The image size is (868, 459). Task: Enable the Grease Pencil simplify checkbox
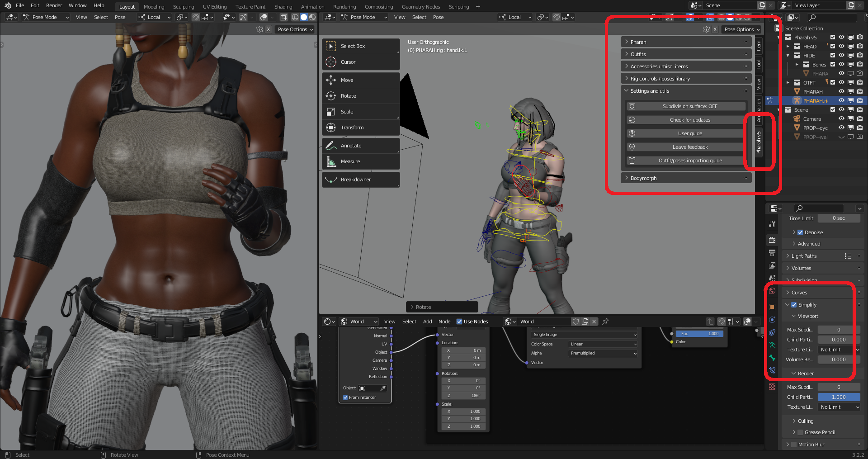point(800,432)
